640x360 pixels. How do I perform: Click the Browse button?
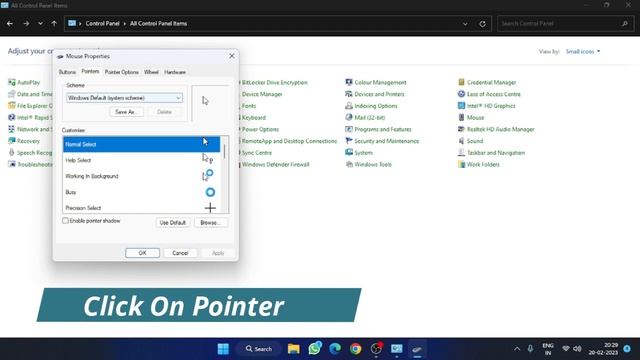211,223
